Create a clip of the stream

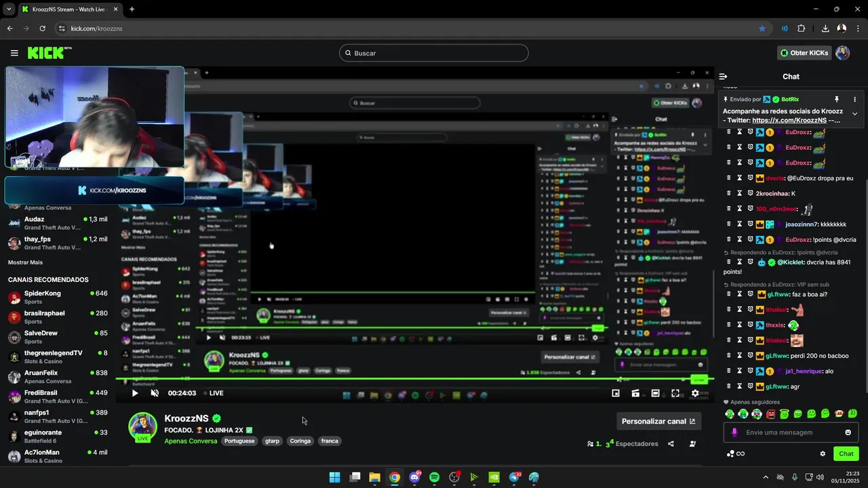tap(635, 393)
